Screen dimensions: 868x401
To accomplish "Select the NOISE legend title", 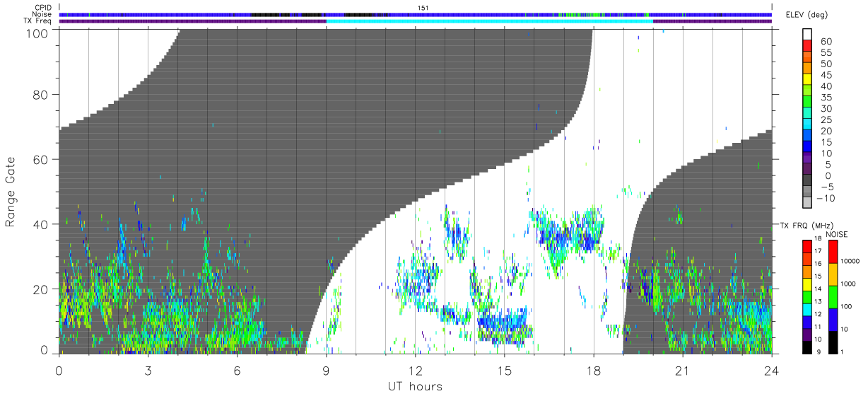I will (836, 234).
